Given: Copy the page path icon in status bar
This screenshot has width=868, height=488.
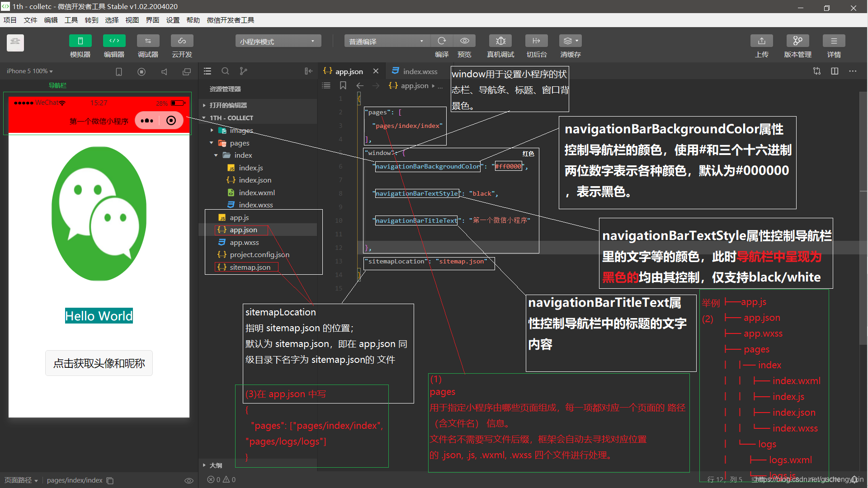Looking at the screenshot, I should [x=110, y=480].
